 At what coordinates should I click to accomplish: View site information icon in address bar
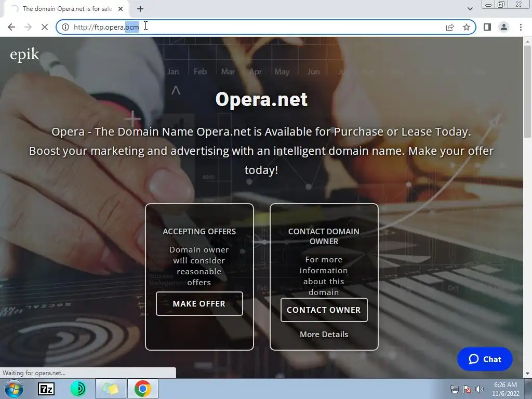65,27
